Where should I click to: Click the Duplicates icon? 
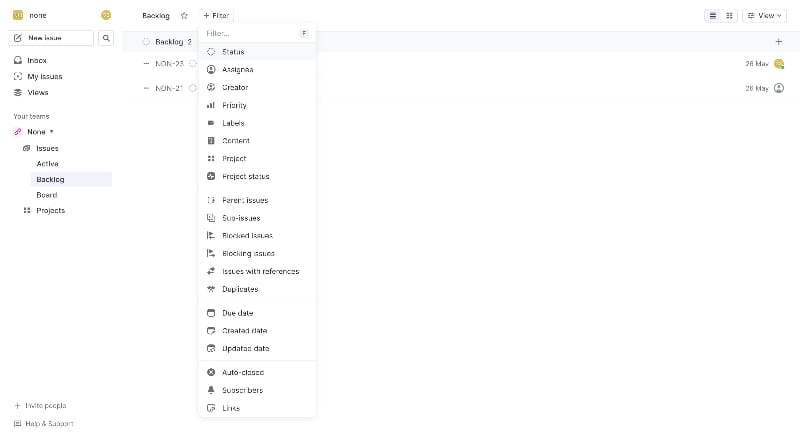(x=211, y=289)
